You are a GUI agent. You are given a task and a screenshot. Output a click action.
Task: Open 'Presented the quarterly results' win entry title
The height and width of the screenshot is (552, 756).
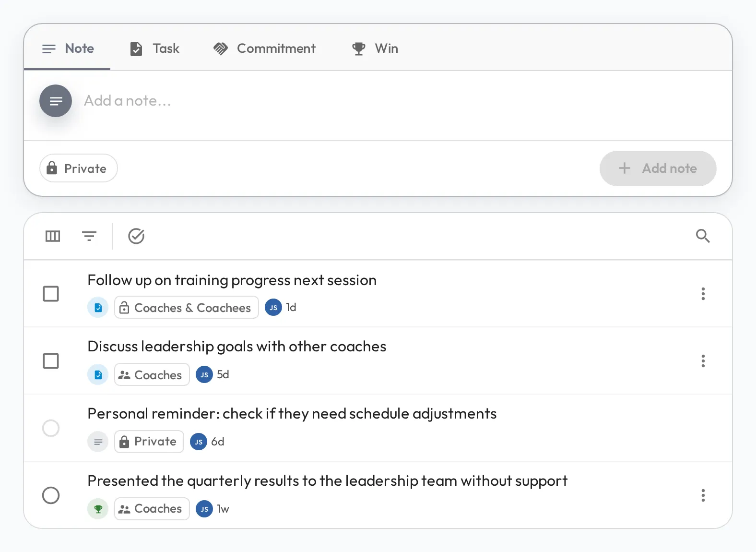click(328, 481)
